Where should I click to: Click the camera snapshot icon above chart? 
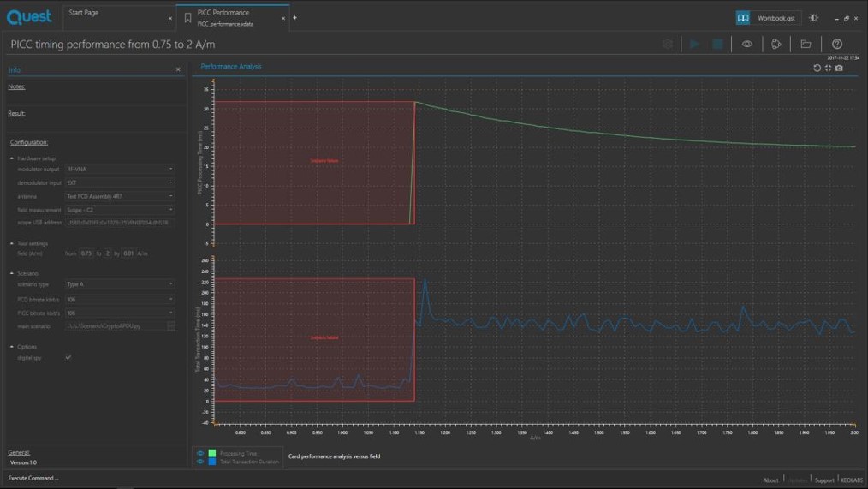[839, 68]
